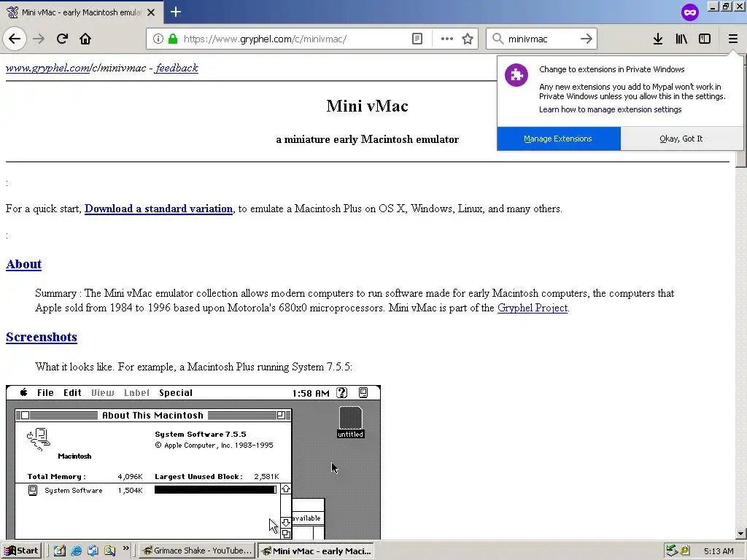Reload the current page
Viewport: 747px width, 560px height.
(62, 39)
